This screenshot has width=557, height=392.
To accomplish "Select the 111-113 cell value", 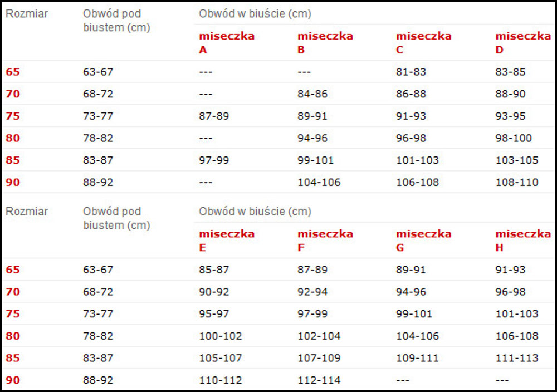I will 517,358.
